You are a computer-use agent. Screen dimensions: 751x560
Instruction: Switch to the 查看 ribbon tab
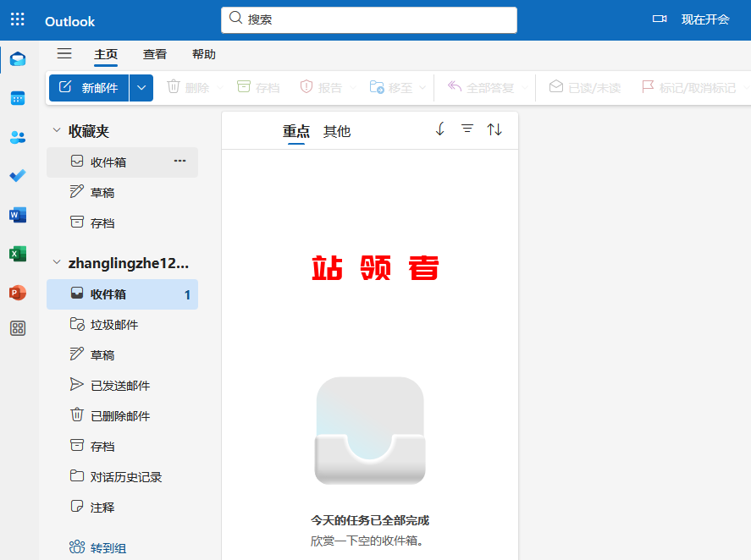(x=155, y=54)
